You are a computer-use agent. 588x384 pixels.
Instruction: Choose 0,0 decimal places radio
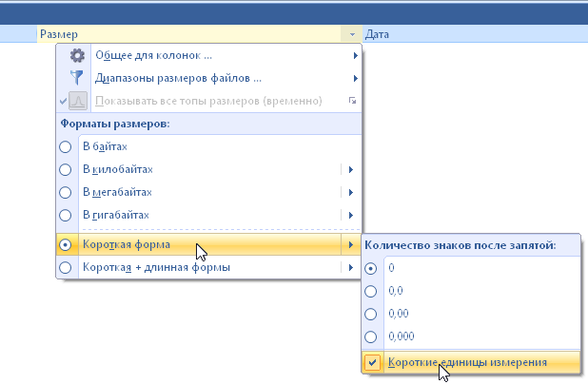(x=371, y=291)
